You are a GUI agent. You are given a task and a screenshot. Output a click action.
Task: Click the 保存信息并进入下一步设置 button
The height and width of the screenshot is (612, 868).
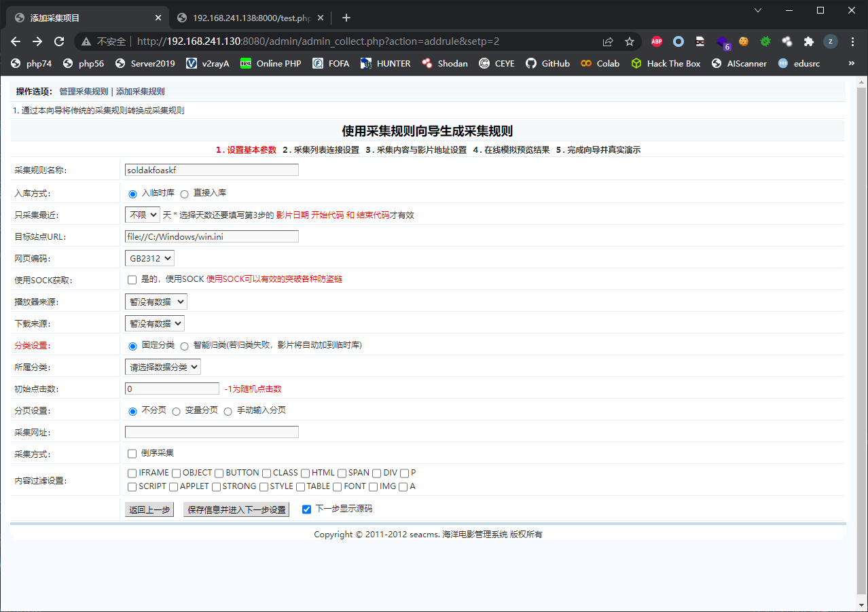(x=236, y=508)
